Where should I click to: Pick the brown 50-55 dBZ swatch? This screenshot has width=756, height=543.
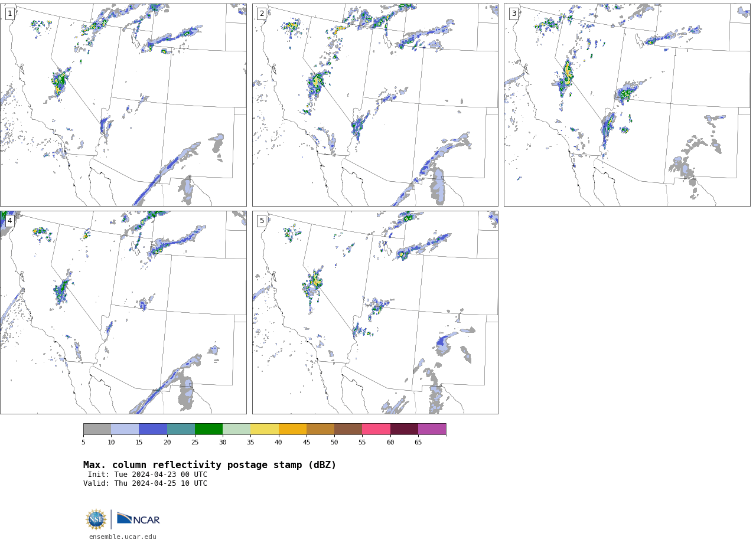[x=348, y=429]
